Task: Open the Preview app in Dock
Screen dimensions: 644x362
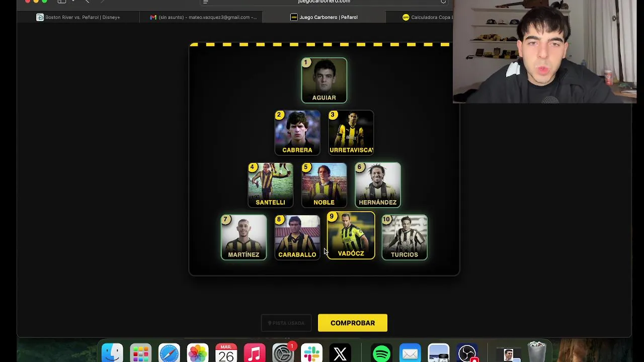Action: pos(438,353)
